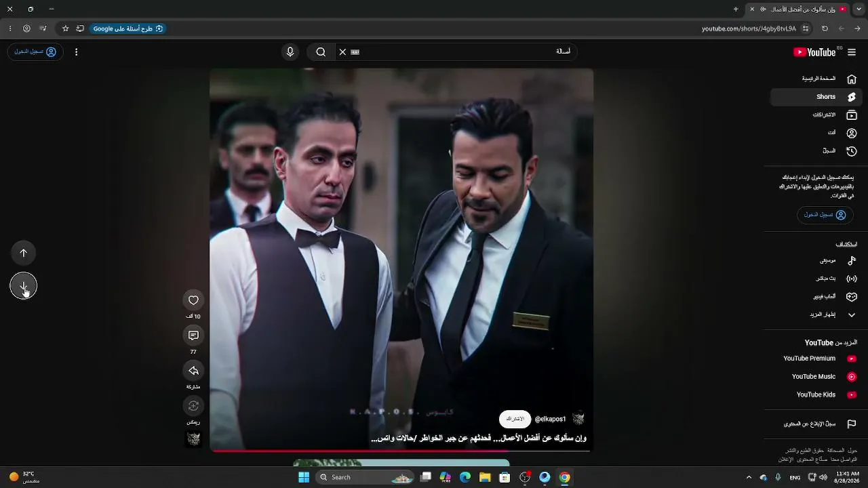868x488 pixels.
Task: Open Chrome media controls icon
Action: click(43, 28)
